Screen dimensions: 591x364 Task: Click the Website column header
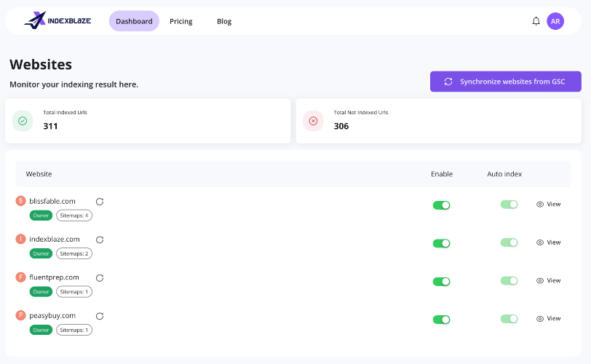tap(39, 174)
